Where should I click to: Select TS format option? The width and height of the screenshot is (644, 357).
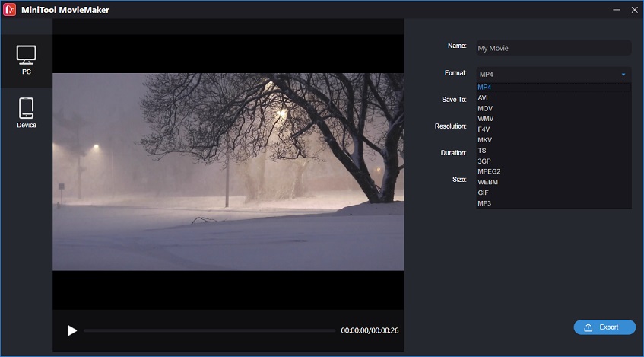(x=554, y=151)
